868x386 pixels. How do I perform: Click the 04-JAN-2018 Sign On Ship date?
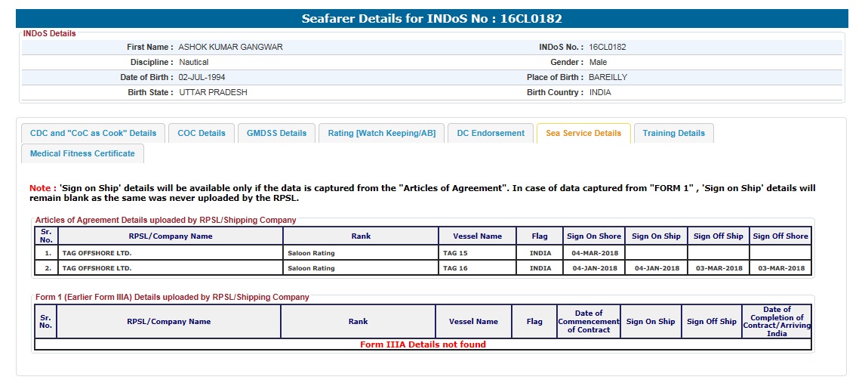656,268
